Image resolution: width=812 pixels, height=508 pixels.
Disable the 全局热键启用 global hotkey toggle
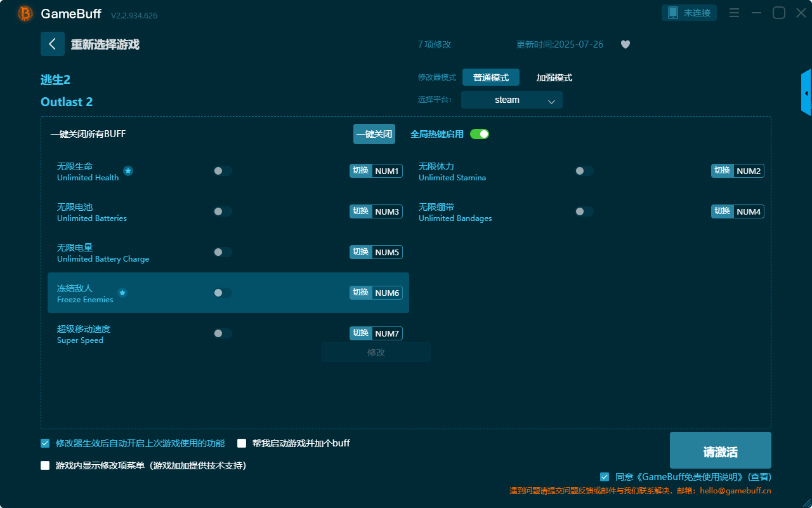click(480, 134)
